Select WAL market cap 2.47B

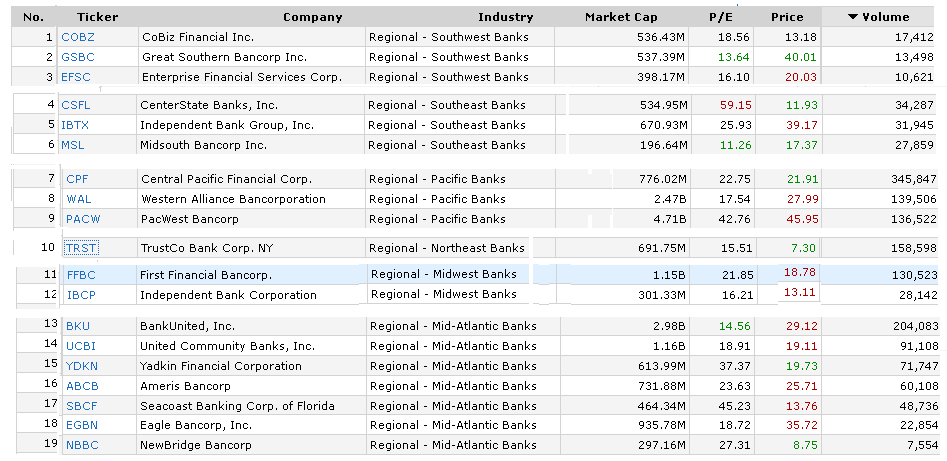click(669, 199)
